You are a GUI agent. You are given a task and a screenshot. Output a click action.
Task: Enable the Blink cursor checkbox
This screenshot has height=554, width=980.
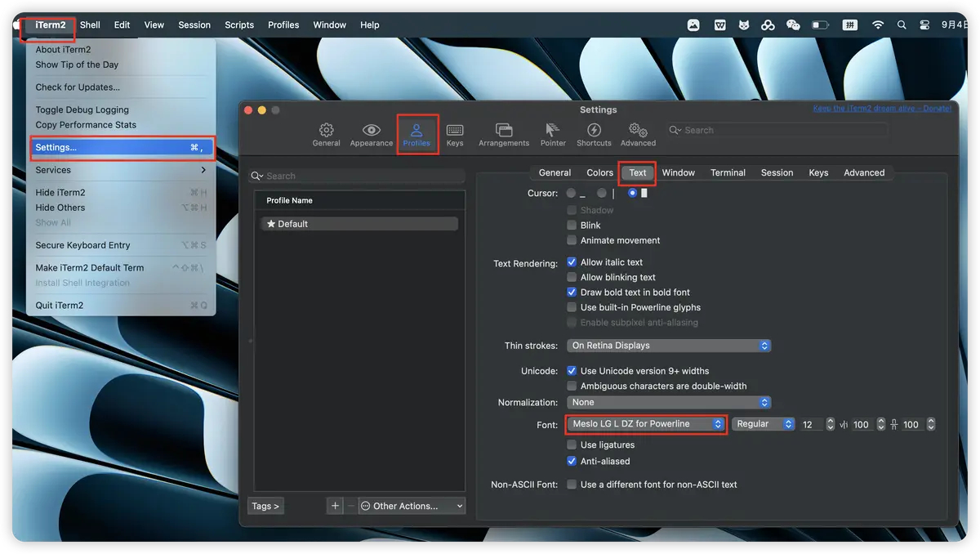click(x=572, y=226)
